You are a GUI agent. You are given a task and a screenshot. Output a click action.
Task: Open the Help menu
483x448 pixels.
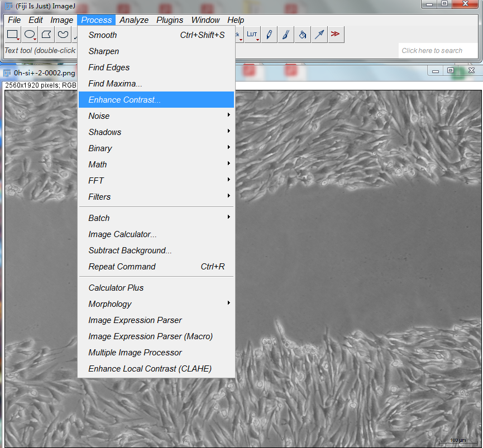point(236,20)
